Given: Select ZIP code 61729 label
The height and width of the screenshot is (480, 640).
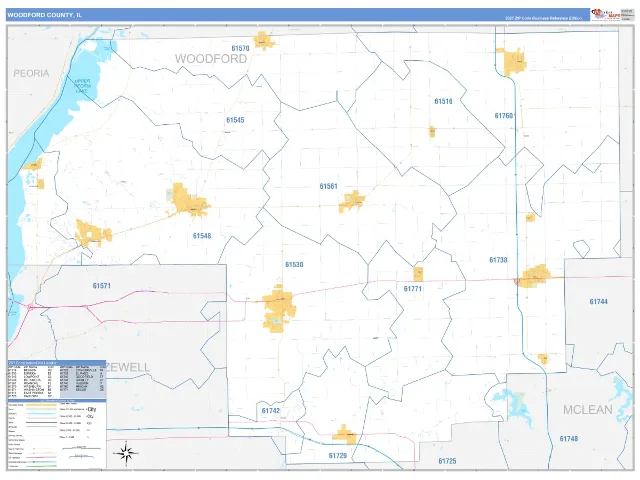Looking at the screenshot, I should pyautogui.click(x=338, y=456).
